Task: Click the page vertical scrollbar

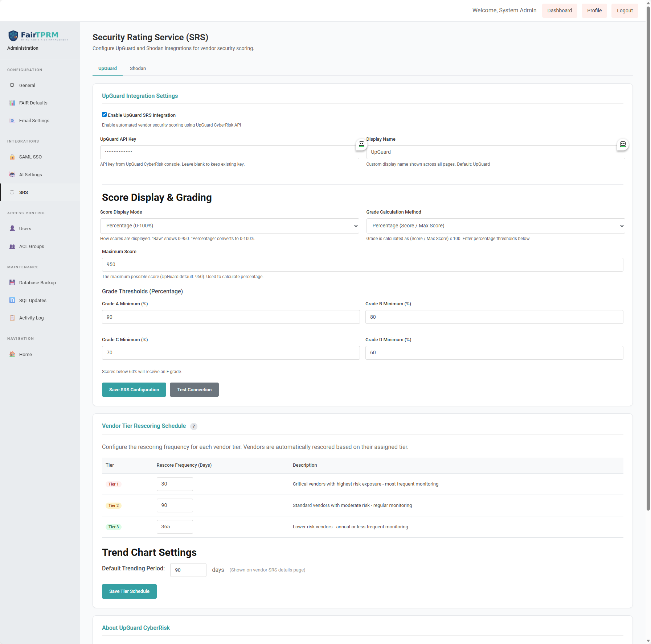Action: (x=648, y=254)
